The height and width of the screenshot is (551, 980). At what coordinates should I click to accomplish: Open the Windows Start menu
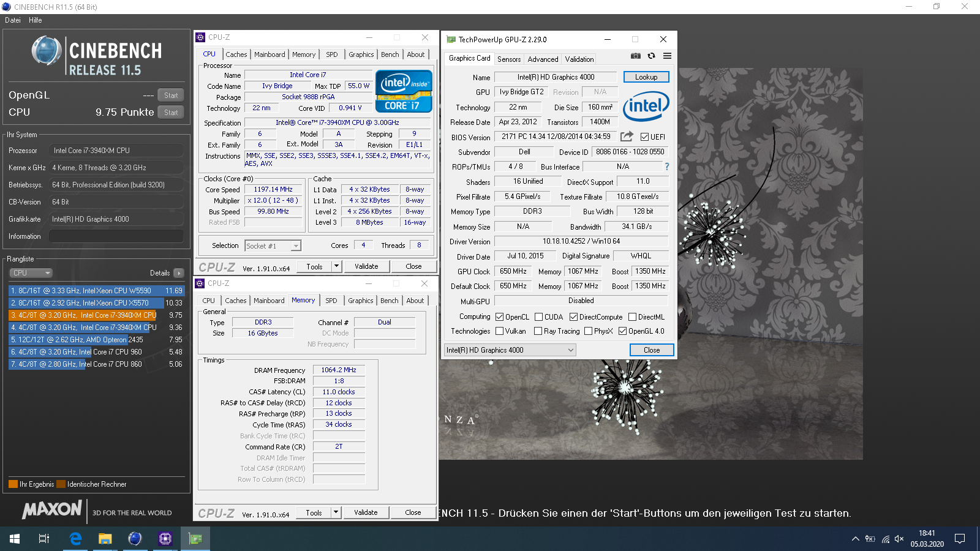15,539
